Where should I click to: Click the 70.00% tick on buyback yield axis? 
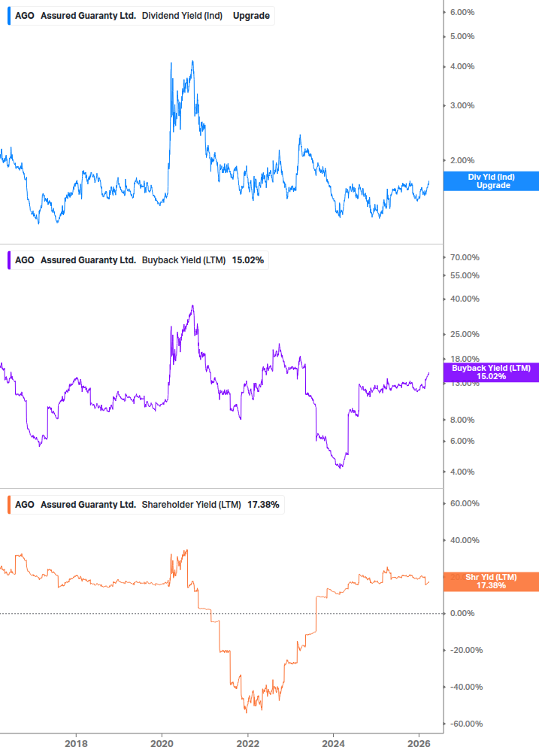tap(465, 257)
